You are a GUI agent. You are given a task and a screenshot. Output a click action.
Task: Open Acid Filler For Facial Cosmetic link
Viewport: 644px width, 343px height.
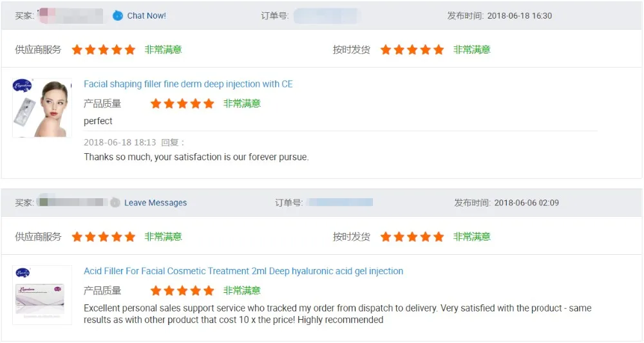(243, 271)
